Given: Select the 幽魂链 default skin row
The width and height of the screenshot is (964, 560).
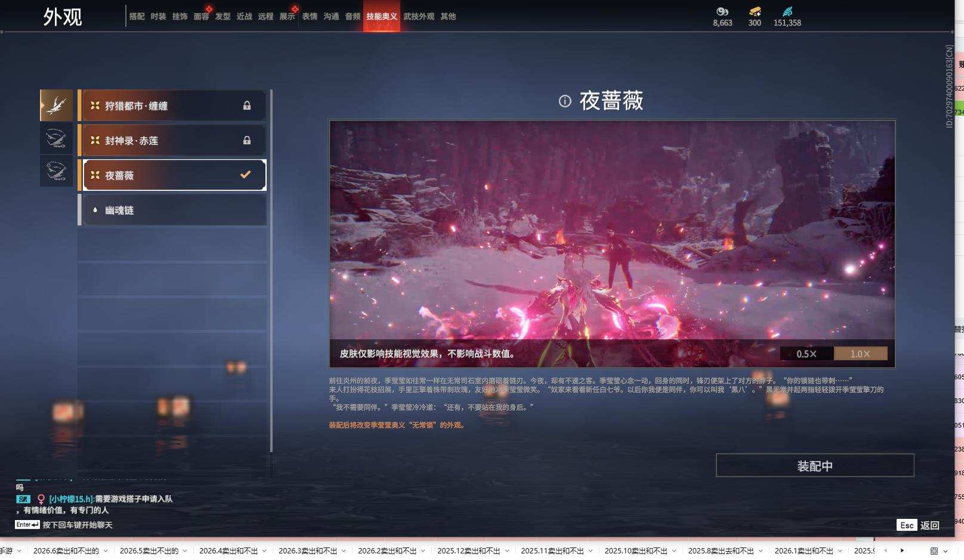Looking at the screenshot, I should (x=172, y=210).
